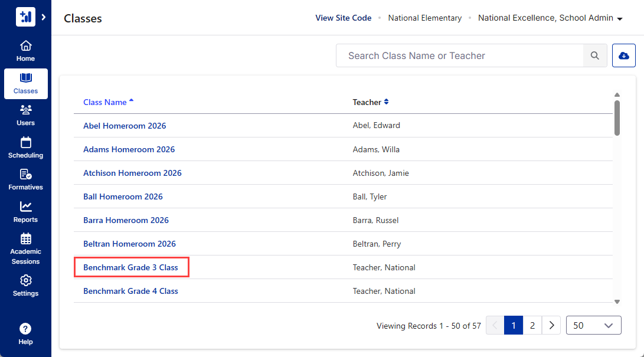This screenshot has height=357, width=644.
Task: Open Benchmark Grade 4 Class
Action: pyautogui.click(x=130, y=291)
